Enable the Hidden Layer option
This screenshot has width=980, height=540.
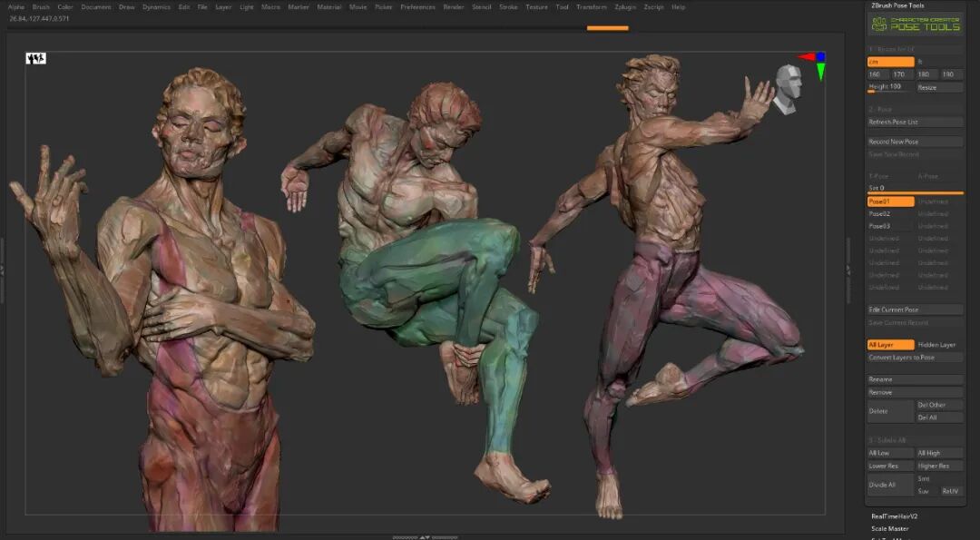939,345
